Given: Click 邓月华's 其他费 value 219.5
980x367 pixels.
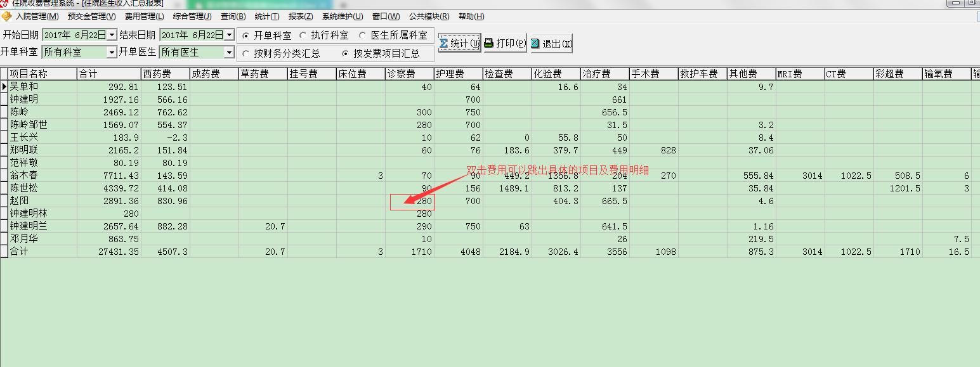Looking at the screenshot, I should tap(752, 239).
